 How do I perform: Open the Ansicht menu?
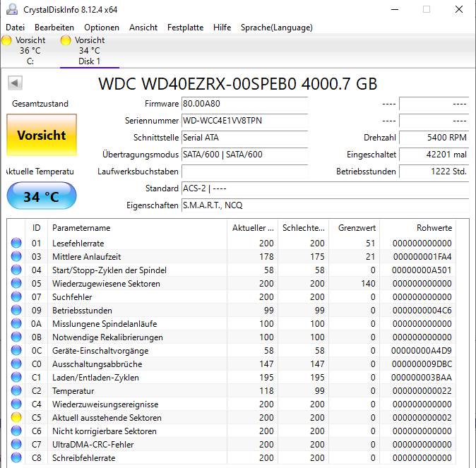(143, 28)
